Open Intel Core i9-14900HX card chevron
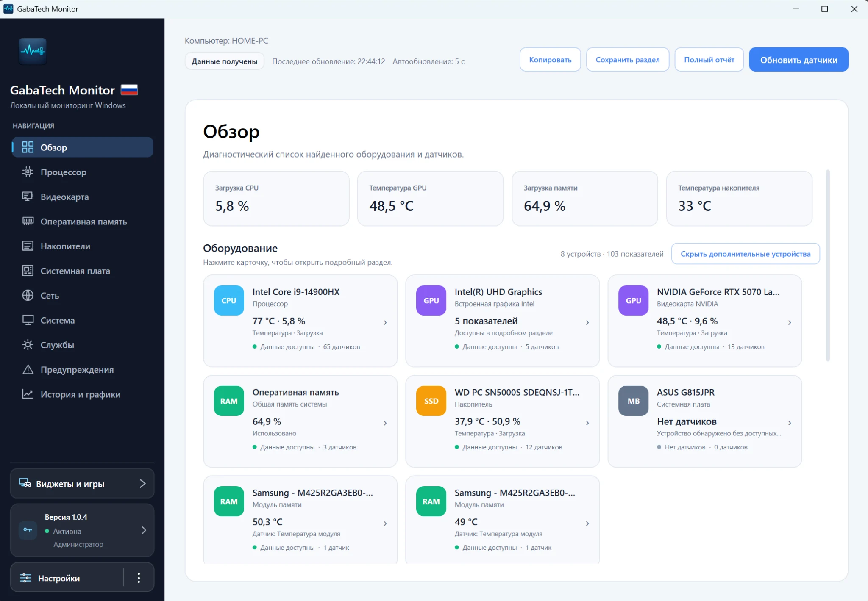The height and width of the screenshot is (601, 868). [x=385, y=323]
